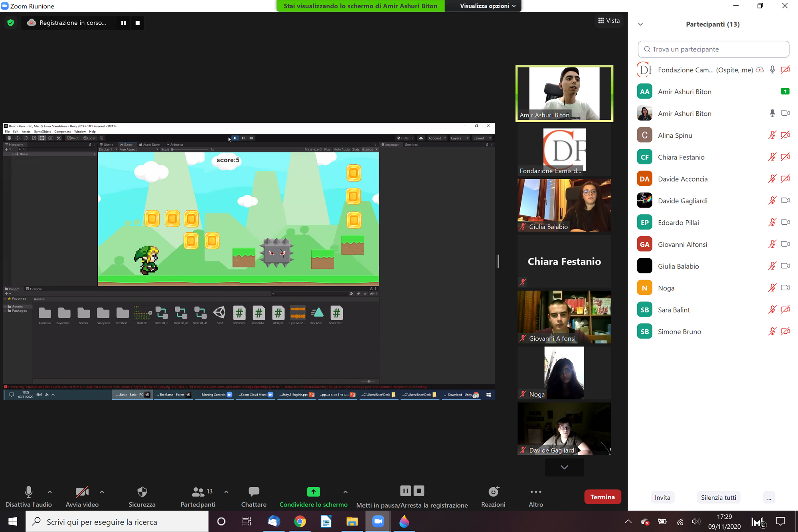The image size is (798, 532).
Task: Click Silenzia tutti button
Action: 718,497
